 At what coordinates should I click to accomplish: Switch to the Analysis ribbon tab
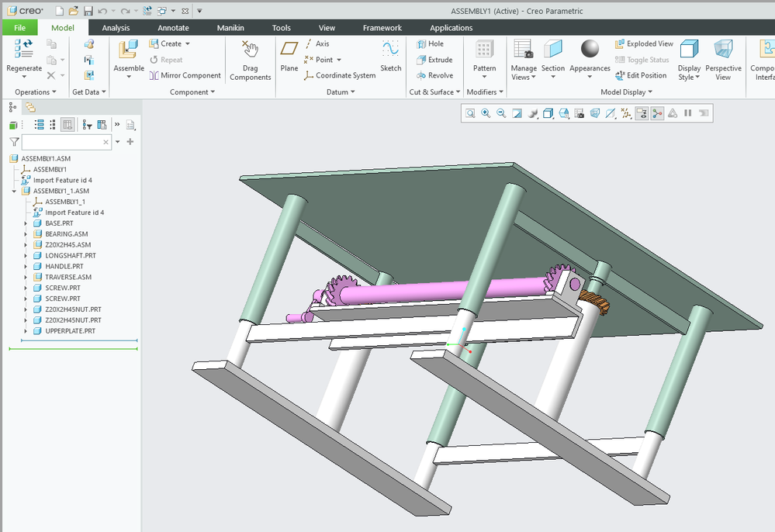[x=116, y=28]
